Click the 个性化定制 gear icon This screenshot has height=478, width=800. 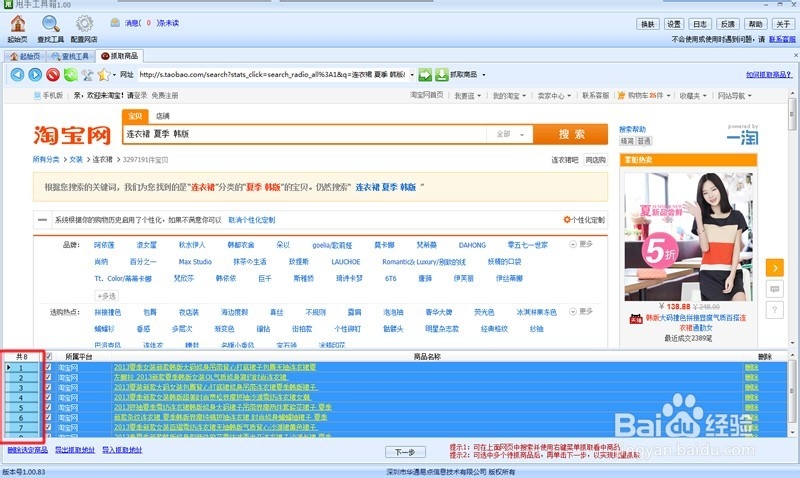[566, 220]
